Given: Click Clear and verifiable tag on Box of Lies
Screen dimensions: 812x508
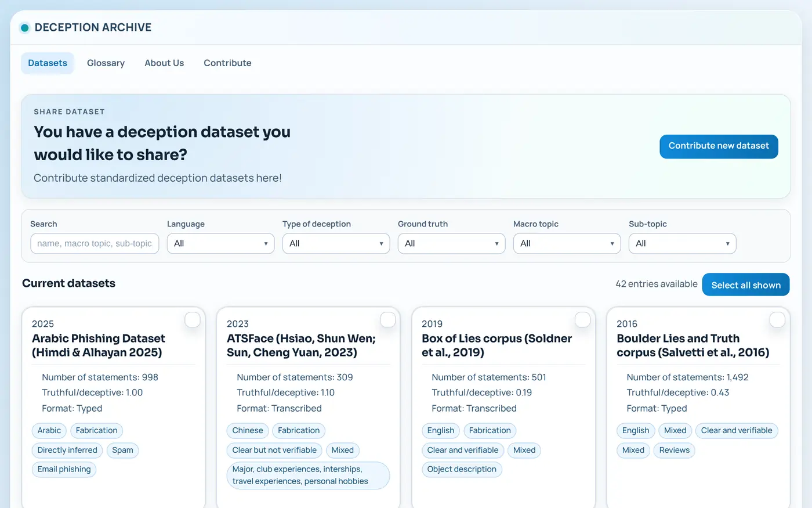Looking at the screenshot, I should (463, 451).
